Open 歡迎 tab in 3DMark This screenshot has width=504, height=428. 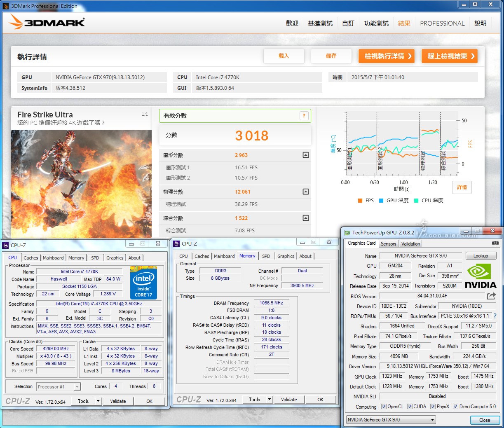[292, 23]
